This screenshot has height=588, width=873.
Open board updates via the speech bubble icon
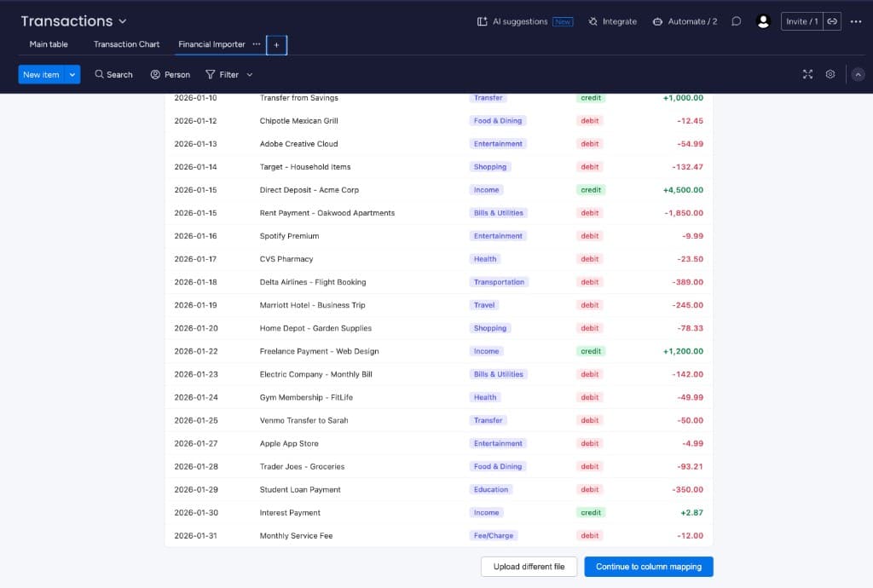pyautogui.click(x=735, y=21)
